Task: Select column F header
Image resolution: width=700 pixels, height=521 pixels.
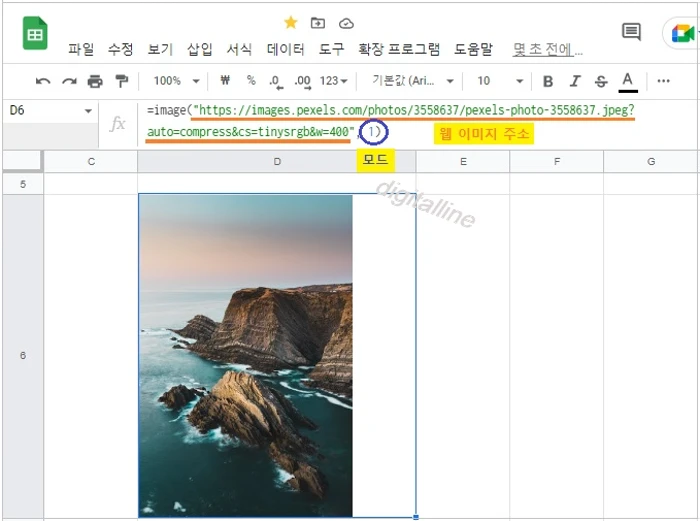Action: (x=557, y=162)
